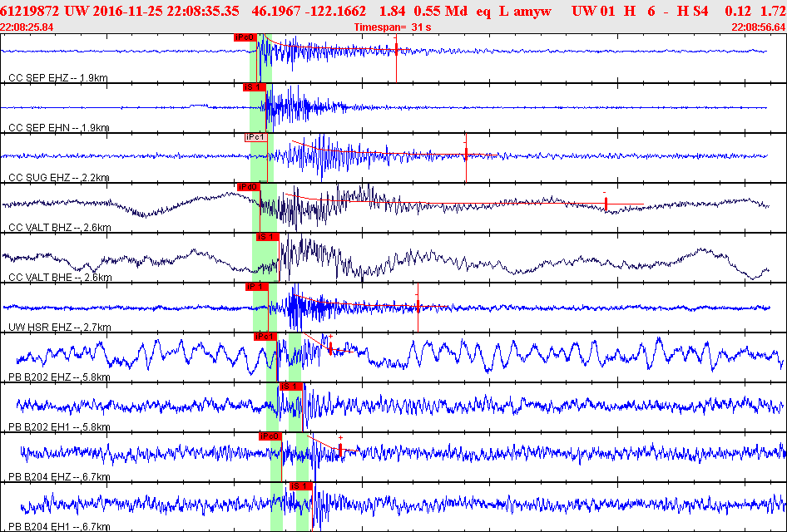The width and height of the screenshot is (787, 532).
Task: Click the CC SEP EHN -- 1.9km channel label
Action: pos(59,127)
